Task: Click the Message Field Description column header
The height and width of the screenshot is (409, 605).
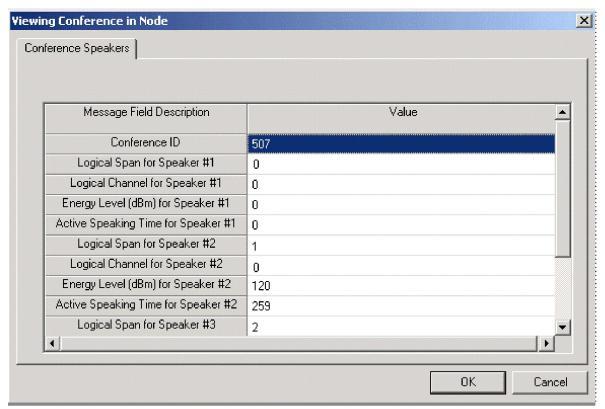Action: coord(145,114)
